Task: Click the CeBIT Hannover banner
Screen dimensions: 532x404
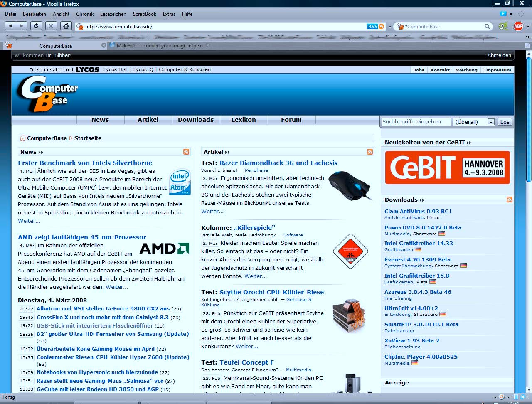Action: (447, 168)
